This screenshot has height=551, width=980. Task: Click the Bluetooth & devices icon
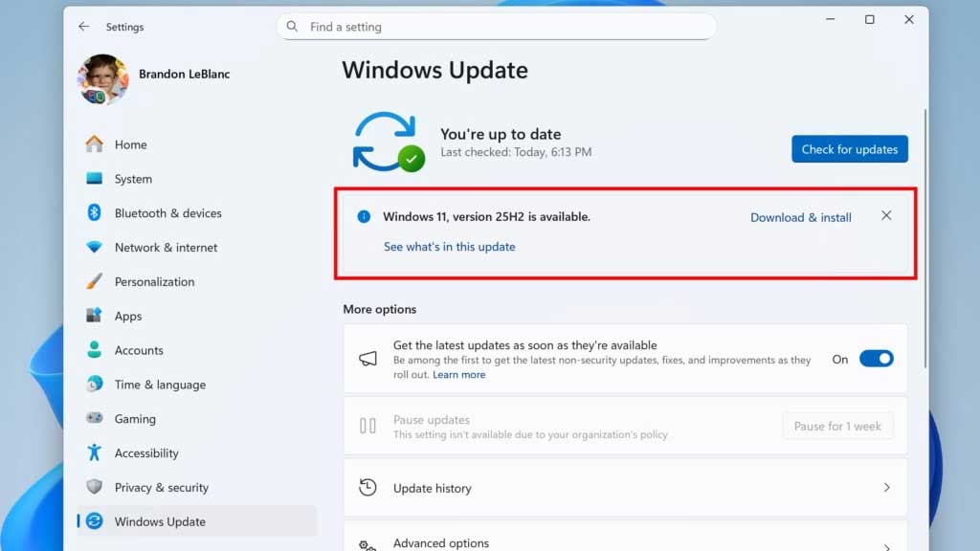(x=94, y=213)
